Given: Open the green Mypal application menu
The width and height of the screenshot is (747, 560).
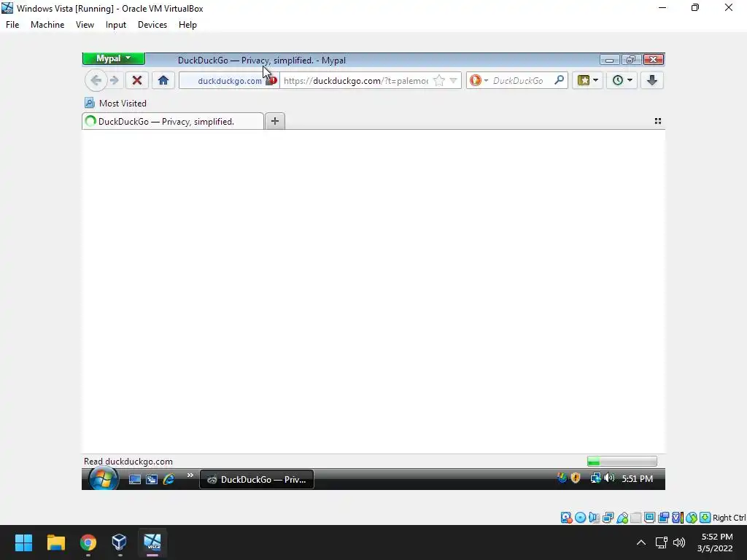Looking at the screenshot, I should (x=113, y=58).
